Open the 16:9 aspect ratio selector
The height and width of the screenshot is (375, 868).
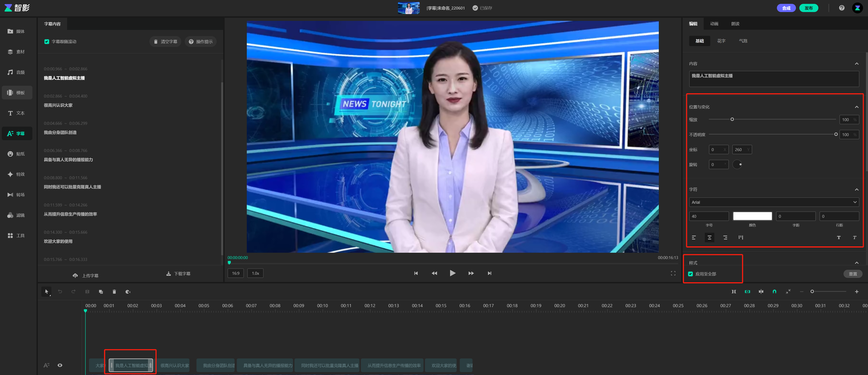pos(235,274)
